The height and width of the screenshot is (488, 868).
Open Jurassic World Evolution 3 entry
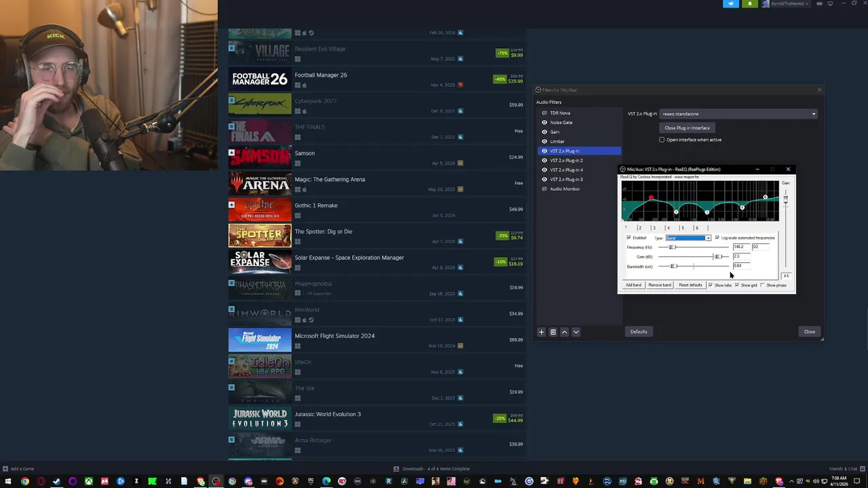tap(376, 419)
